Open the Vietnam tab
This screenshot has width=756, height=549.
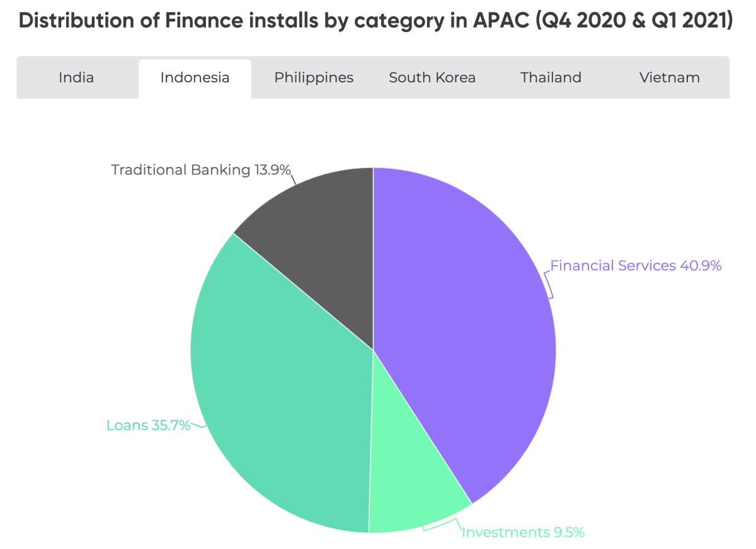(x=669, y=78)
